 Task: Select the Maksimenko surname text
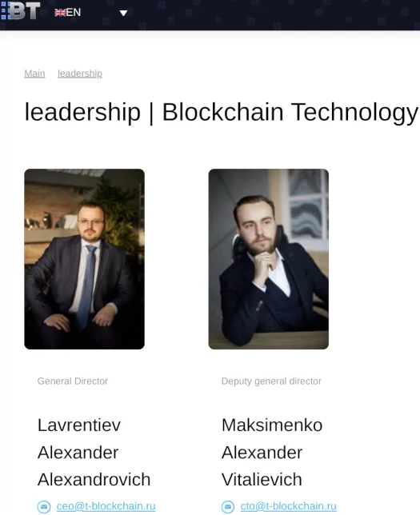[272, 425]
